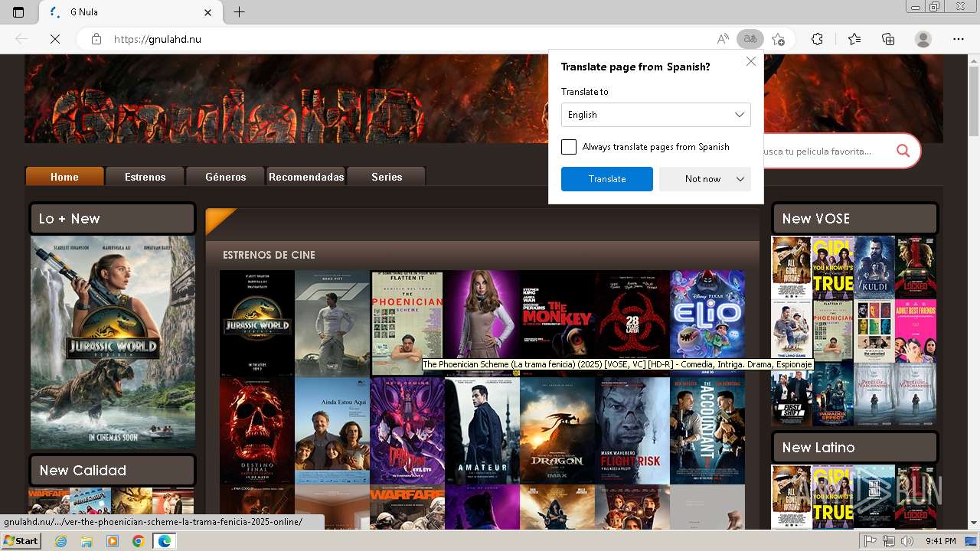Click the search magnifier icon
980x551 pixels.
tap(903, 151)
